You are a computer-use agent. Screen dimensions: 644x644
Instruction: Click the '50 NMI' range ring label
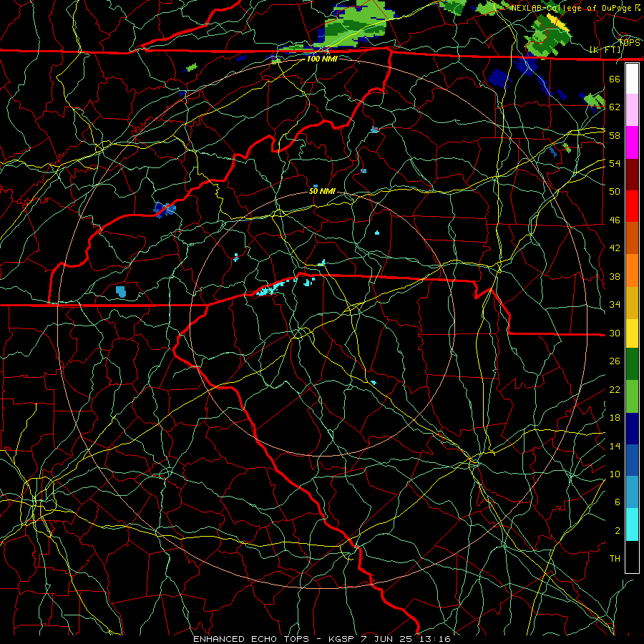tap(322, 191)
